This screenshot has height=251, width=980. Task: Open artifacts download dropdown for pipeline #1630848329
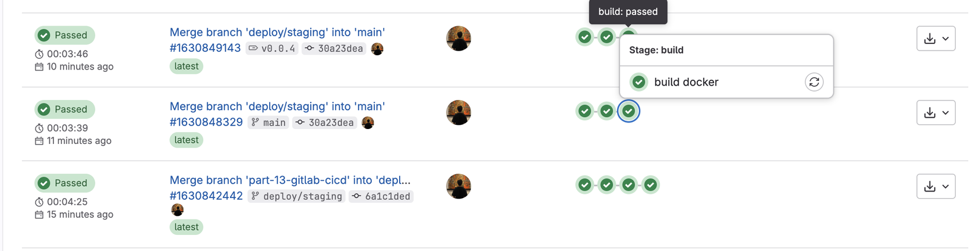pyautogui.click(x=935, y=112)
